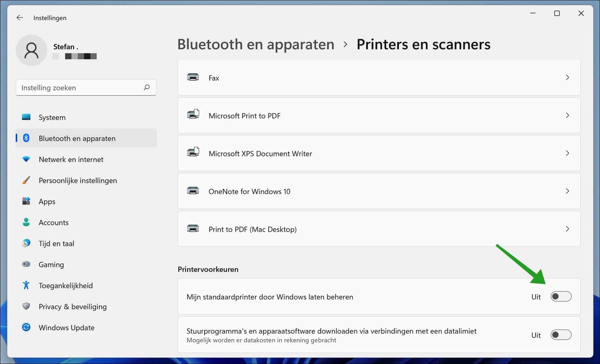Click the search magnifier in Instelling zoeken
Viewport: 600px width, 364px height.
click(146, 87)
